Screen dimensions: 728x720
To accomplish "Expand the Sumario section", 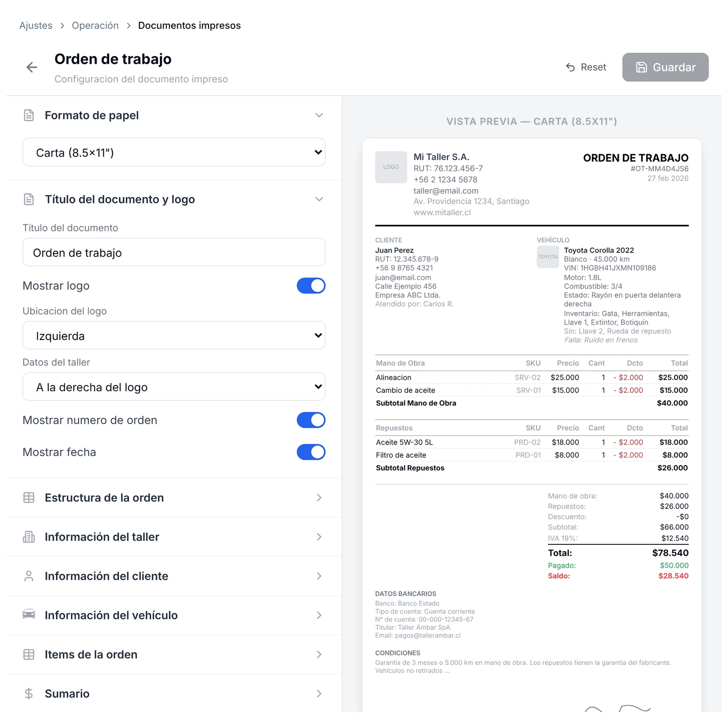I will click(x=174, y=693).
